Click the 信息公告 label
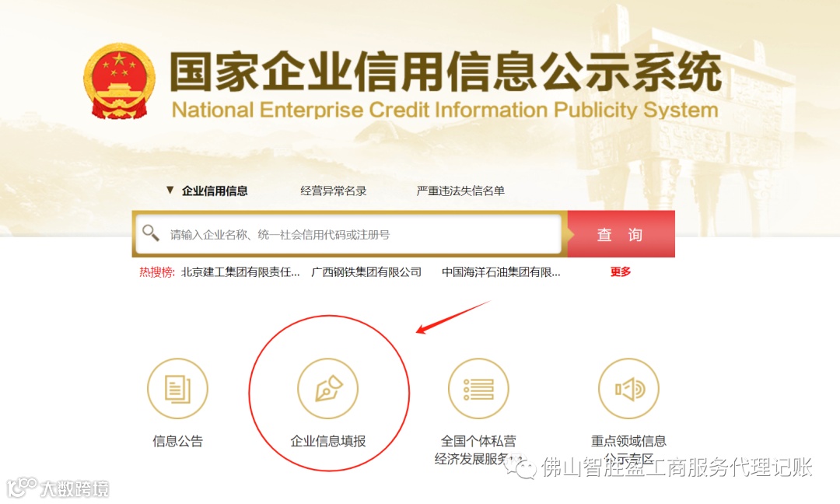This screenshot has width=840, height=504. coord(178,441)
